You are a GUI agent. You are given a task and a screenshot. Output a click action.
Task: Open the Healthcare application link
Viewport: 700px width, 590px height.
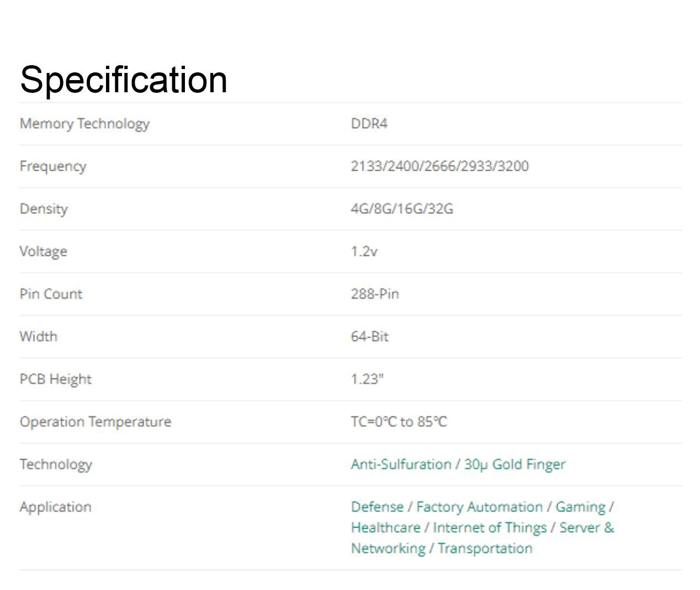click(x=385, y=528)
